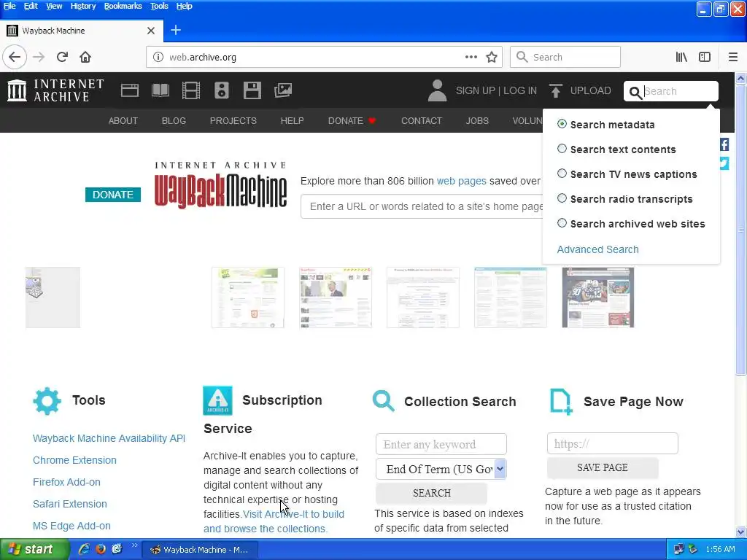Open the View menu
The height and width of the screenshot is (560, 747).
[x=54, y=6]
